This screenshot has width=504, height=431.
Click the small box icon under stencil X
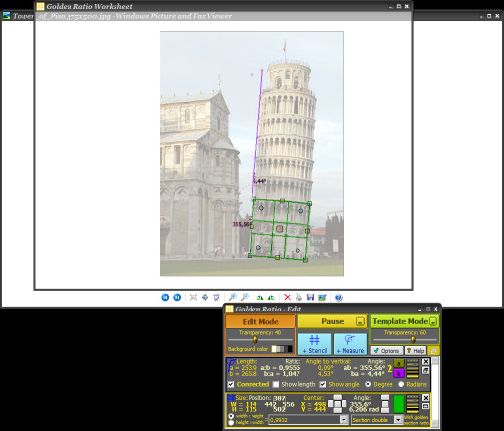[426, 407]
